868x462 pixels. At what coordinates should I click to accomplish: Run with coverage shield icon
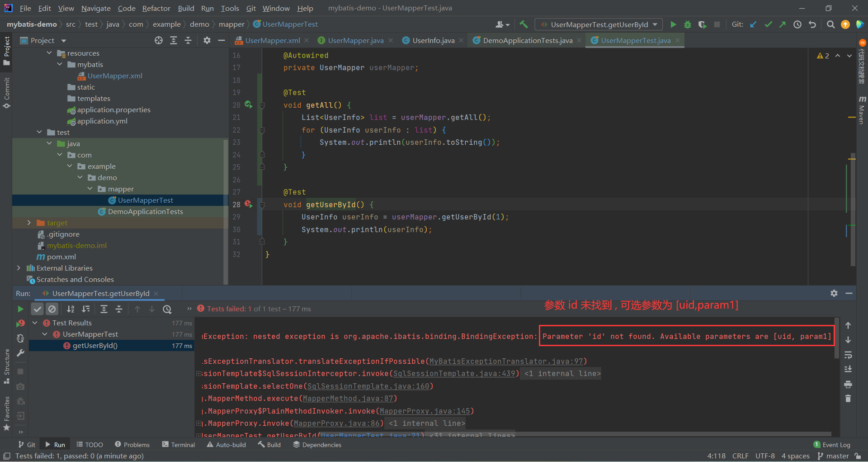(702, 24)
